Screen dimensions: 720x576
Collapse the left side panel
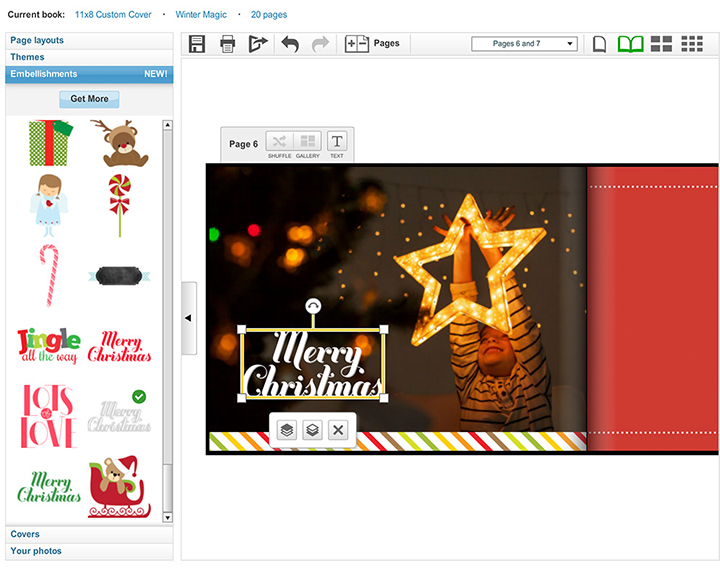[x=189, y=318]
